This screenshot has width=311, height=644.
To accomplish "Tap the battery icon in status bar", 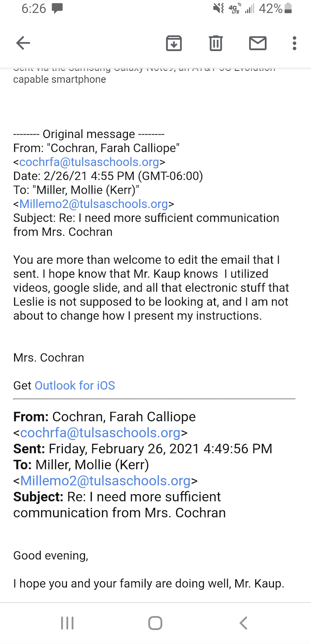I will click(288, 8).
